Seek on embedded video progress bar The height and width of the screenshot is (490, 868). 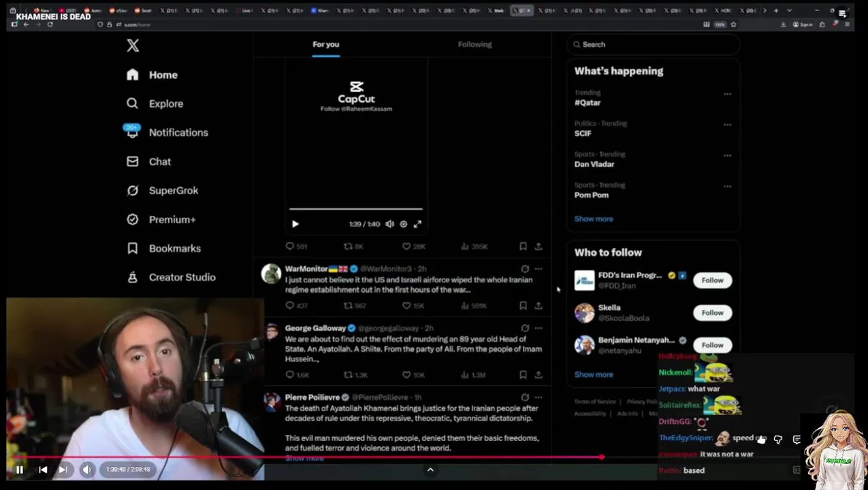(x=356, y=209)
